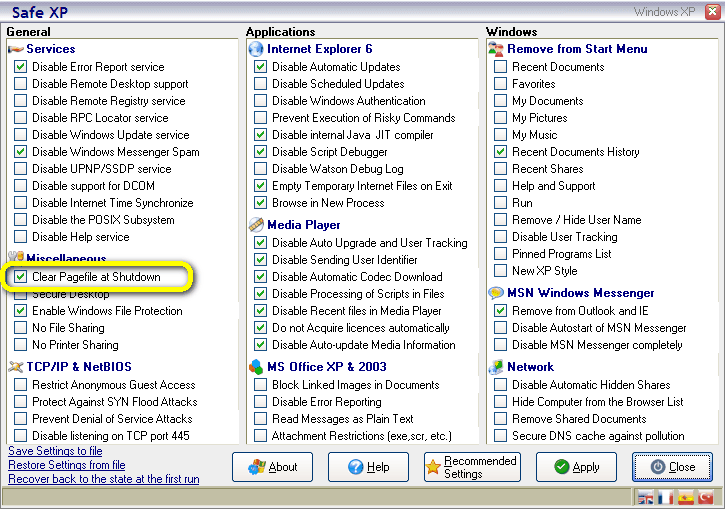Check No Printer Sharing
This screenshot has width=725, height=509.
(x=20, y=345)
